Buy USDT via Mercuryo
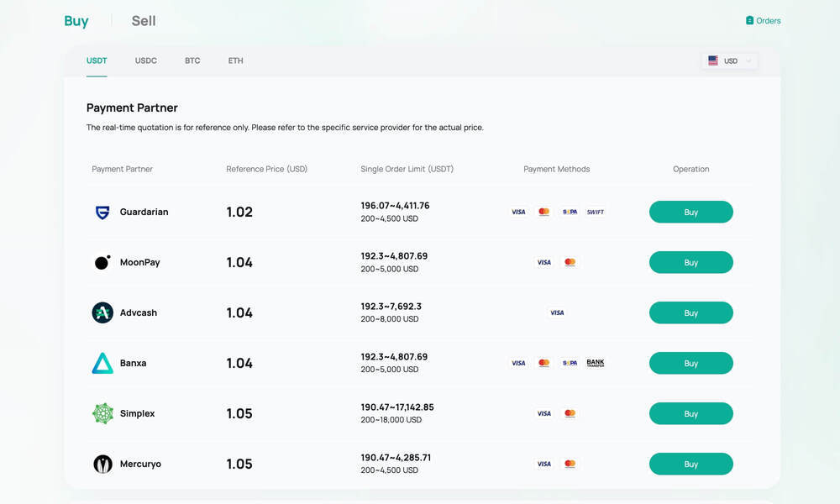 [691, 464]
